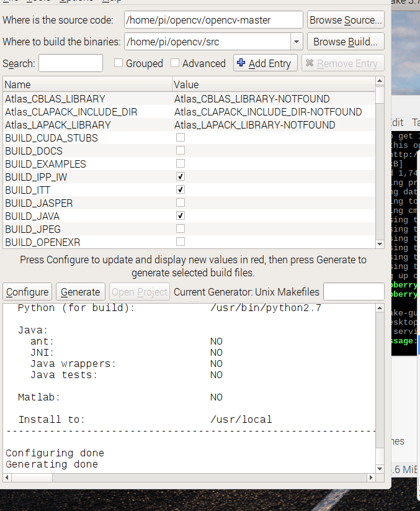Image resolution: width=420 pixels, height=511 pixels.
Task: Open the build binaries path dropdown
Action: tap(297, 42)
